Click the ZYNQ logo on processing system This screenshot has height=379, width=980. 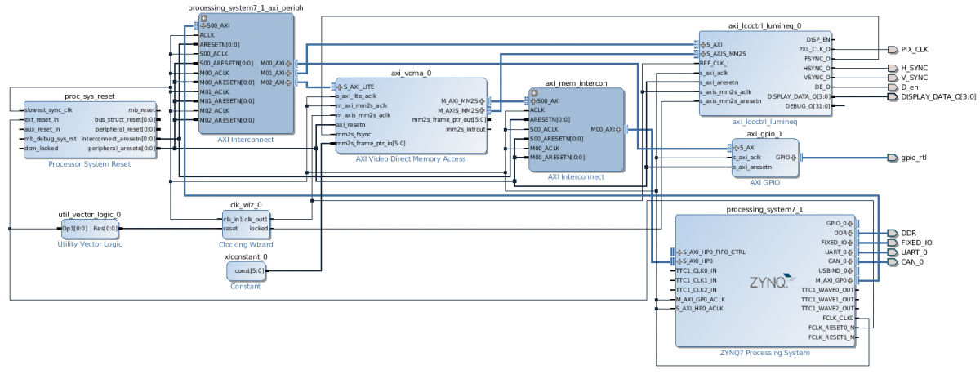pyautogui.click(x=768, y=282)
